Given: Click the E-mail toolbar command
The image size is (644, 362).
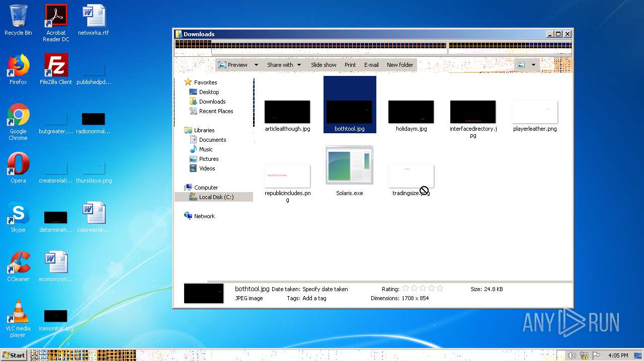Looking at the screenshot, I should click(371, 65).
